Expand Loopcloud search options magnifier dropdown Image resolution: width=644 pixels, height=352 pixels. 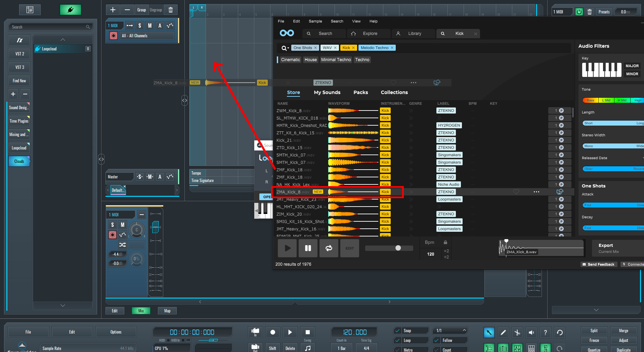285,48
